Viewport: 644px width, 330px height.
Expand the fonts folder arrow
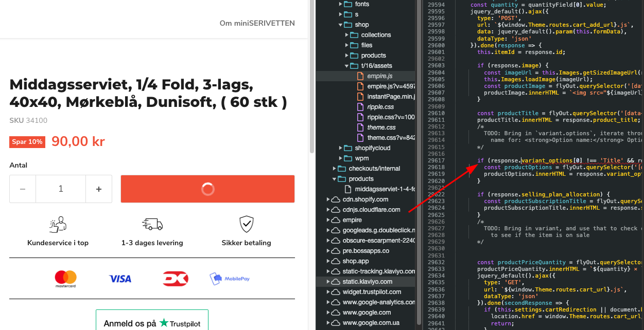pos(341,4)
